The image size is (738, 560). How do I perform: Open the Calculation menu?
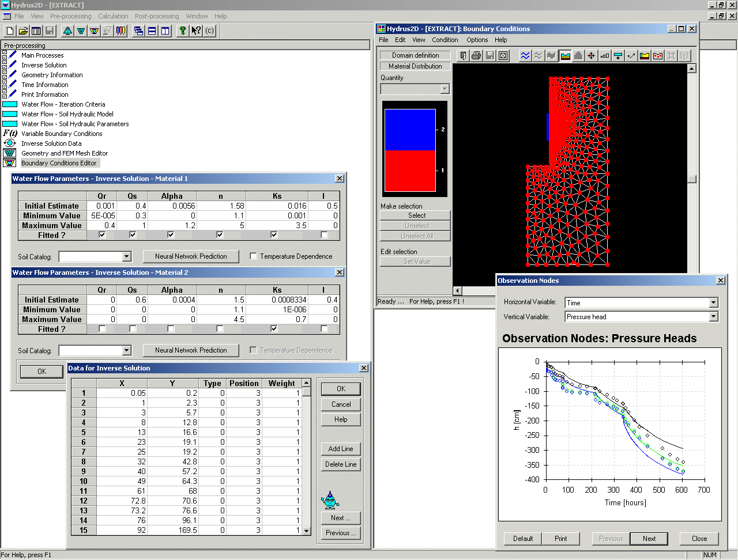point(113,16)
